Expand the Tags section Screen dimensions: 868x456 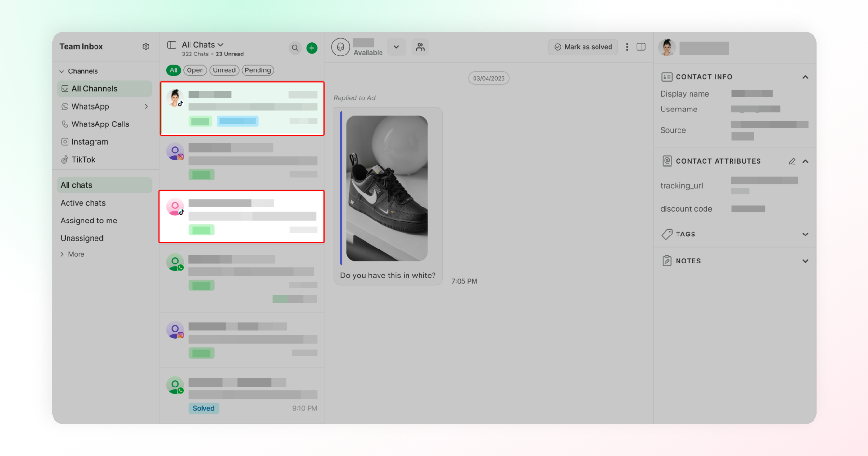pyautogui.click(x=805, y=234)
